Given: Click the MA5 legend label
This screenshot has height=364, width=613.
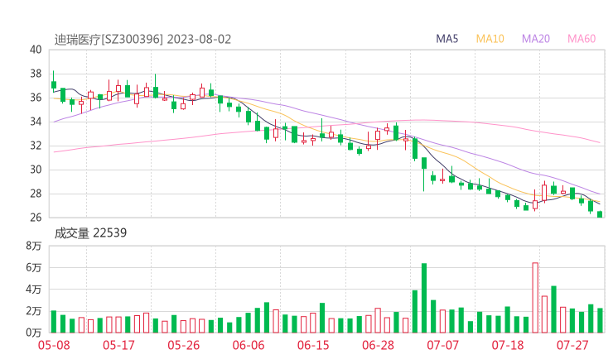Looking at the screenshot, I should point(446,39).
